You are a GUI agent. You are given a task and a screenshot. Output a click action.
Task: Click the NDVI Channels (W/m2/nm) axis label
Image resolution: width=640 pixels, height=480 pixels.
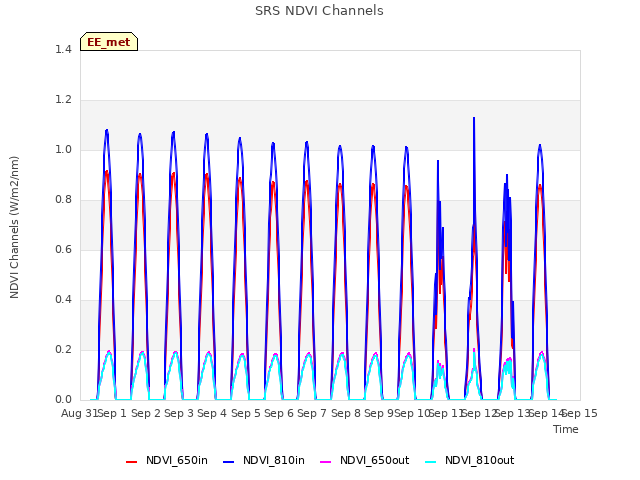14,227
